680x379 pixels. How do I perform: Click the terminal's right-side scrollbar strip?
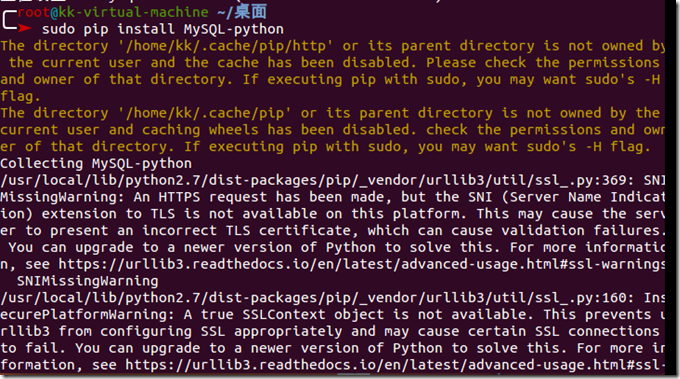[671, 186]
